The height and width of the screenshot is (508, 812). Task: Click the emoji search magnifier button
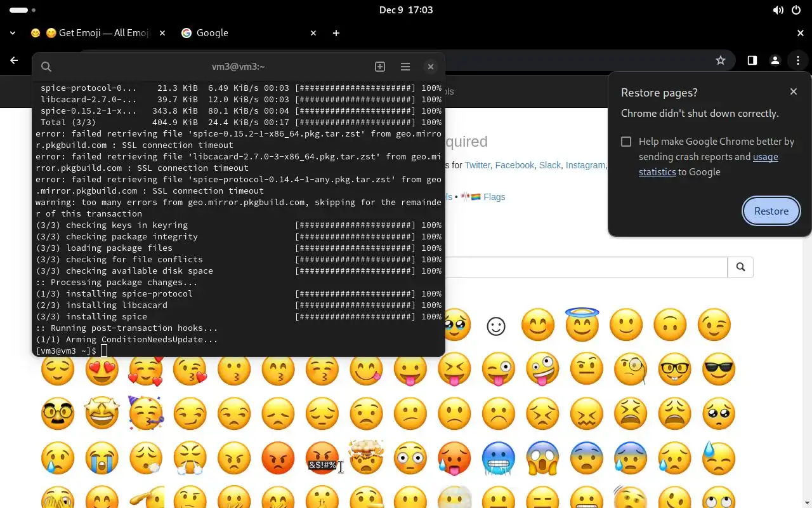point(740,267)
